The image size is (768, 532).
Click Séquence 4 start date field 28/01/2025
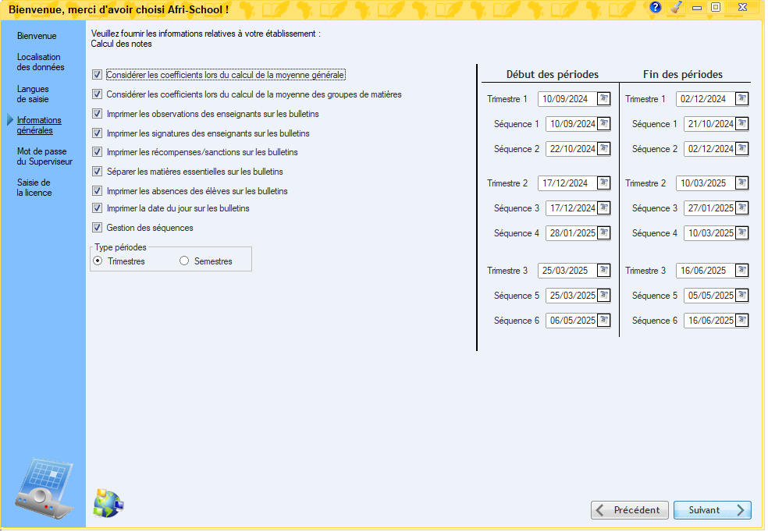pyautogui.click(x=573, y=234)
